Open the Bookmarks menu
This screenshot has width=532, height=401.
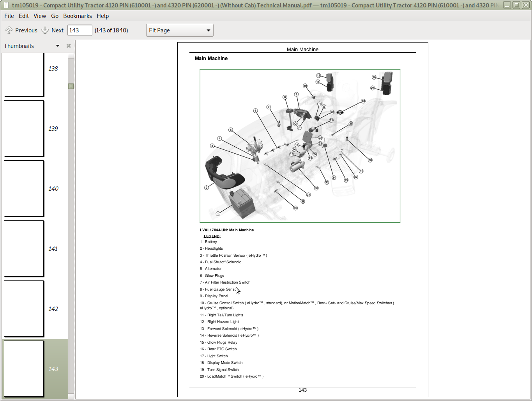tap(78, 16)
